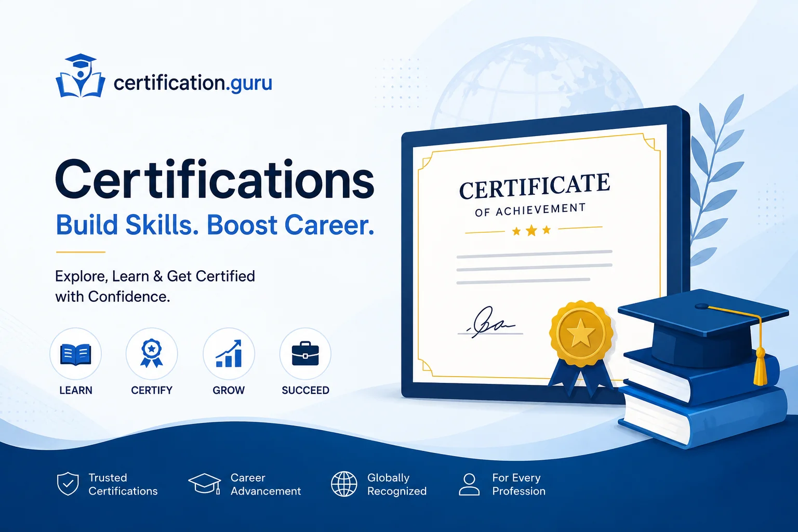Image resolution: width=798 pixels, height=532 pixels.
Task: Click the Career Advancement text
Action: point(265,484)
